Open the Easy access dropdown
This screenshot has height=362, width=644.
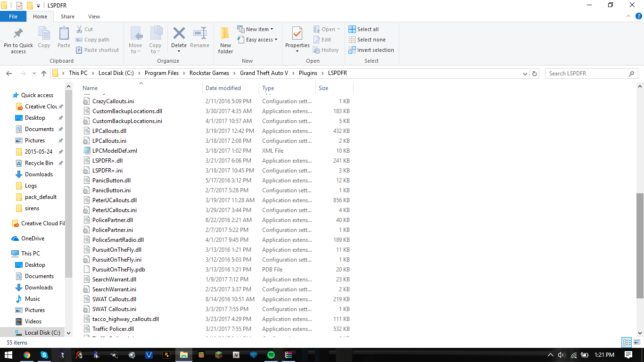[x=257, y=40]
